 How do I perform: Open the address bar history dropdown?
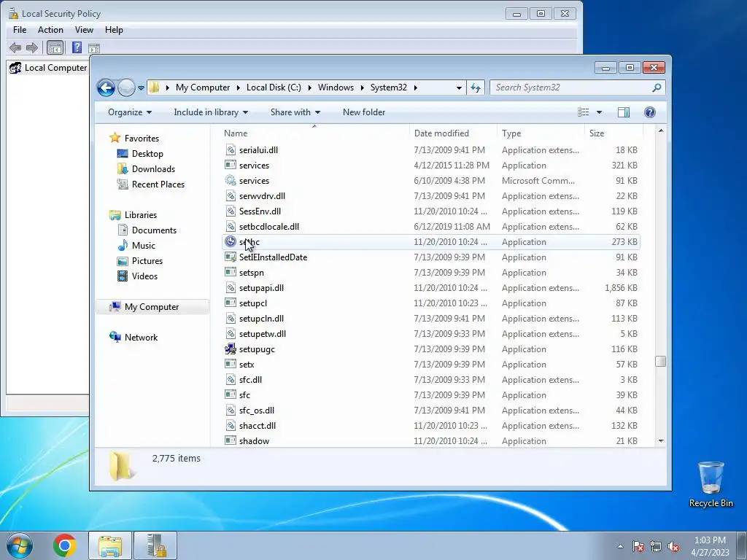pyautogui.click(x=459, y=88)
